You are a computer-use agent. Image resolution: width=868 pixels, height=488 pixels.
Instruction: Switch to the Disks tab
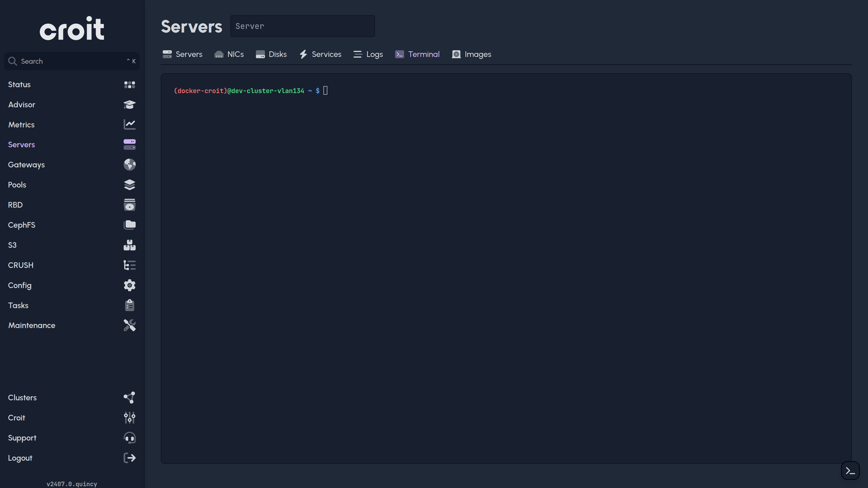pyautogui.click(x=271, y=54)
